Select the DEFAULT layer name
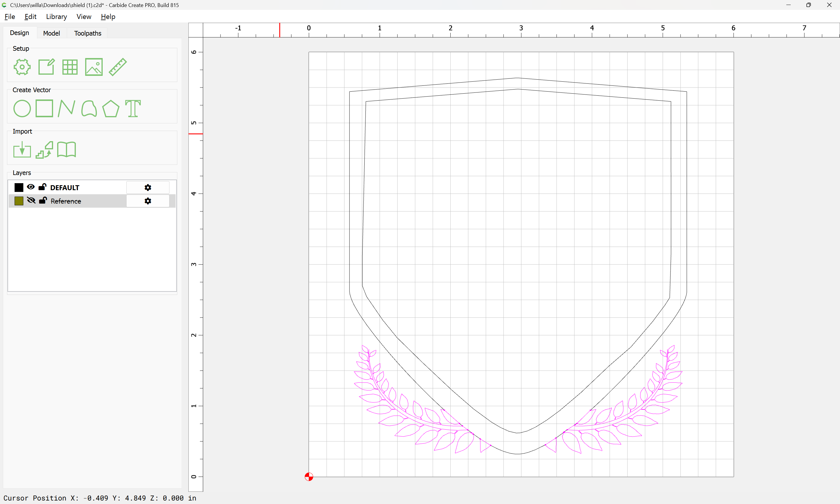The width and height of the screenshot is (840, 504). (x=65, y=188)
